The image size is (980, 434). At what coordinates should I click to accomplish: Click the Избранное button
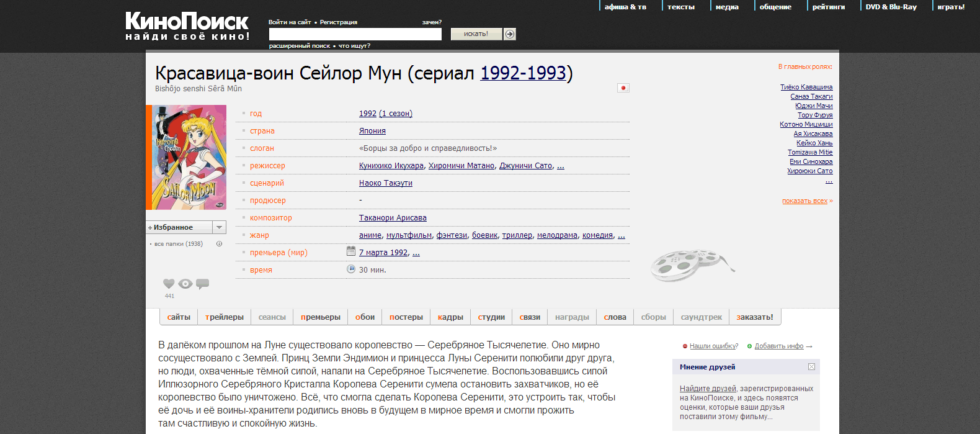point(179,227)
